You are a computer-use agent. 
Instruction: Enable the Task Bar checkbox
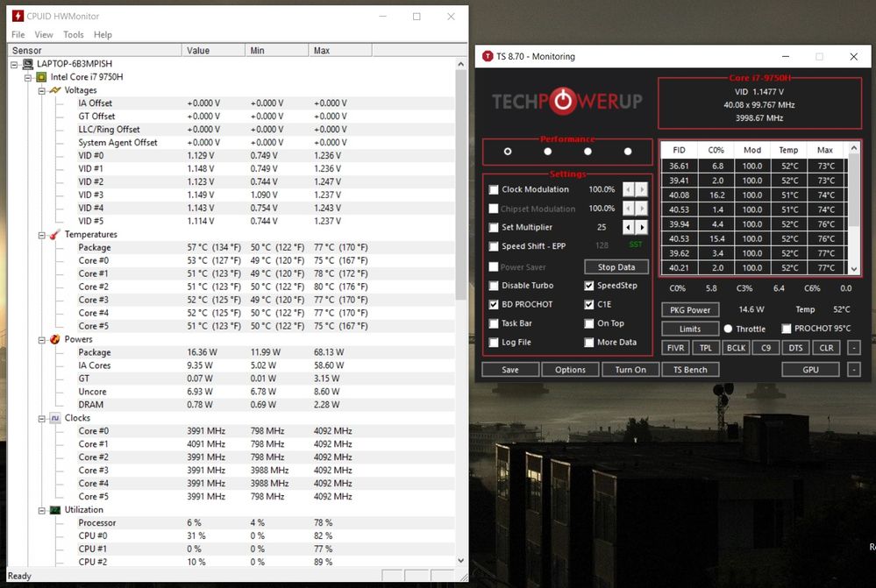(x=494, y=324)
